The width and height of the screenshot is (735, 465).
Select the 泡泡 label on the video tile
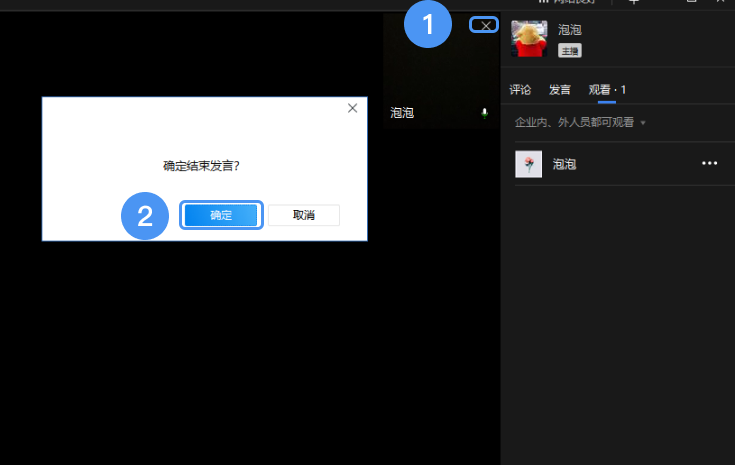tap(402, 113)
